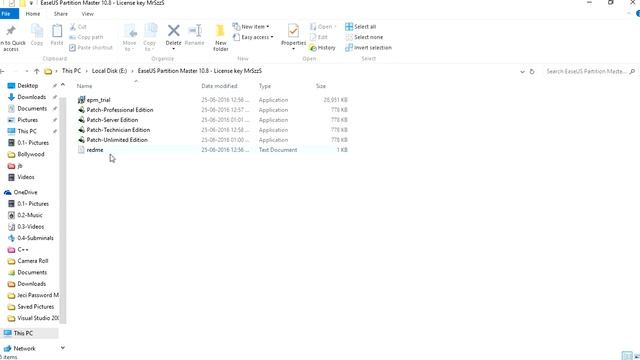This screenshot has height=360, width=640.
Task: Sort by Date modified column
Action: [x=219, y=86]
